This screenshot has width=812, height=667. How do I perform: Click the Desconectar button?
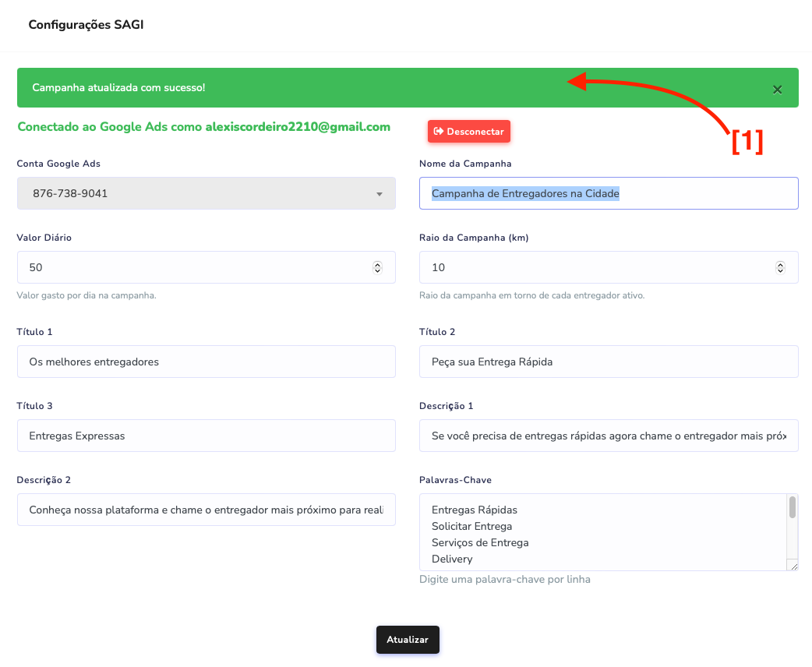(468, 132)
